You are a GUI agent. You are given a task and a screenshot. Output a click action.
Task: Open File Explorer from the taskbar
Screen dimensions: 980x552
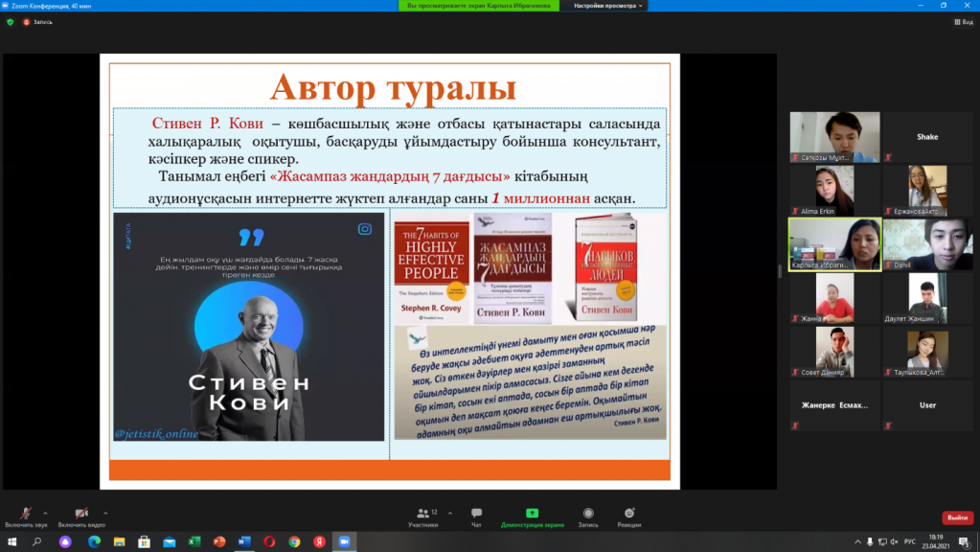click(x=120, y=542)
